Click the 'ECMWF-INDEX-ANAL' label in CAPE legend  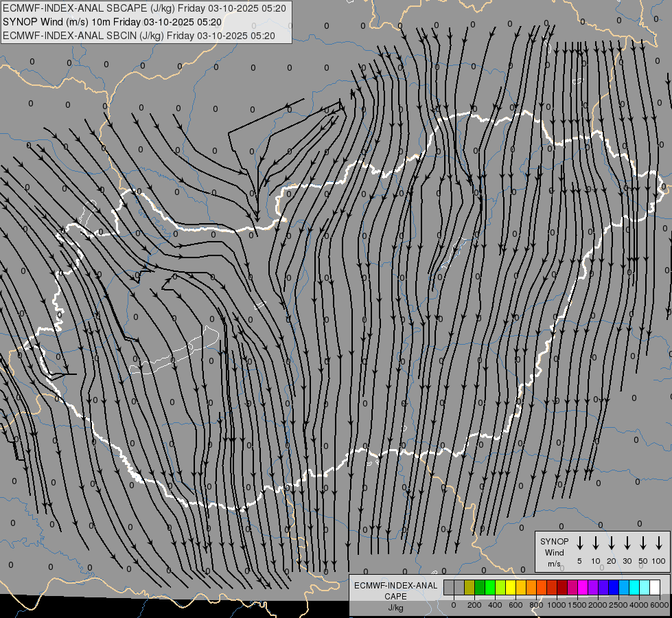395,586
